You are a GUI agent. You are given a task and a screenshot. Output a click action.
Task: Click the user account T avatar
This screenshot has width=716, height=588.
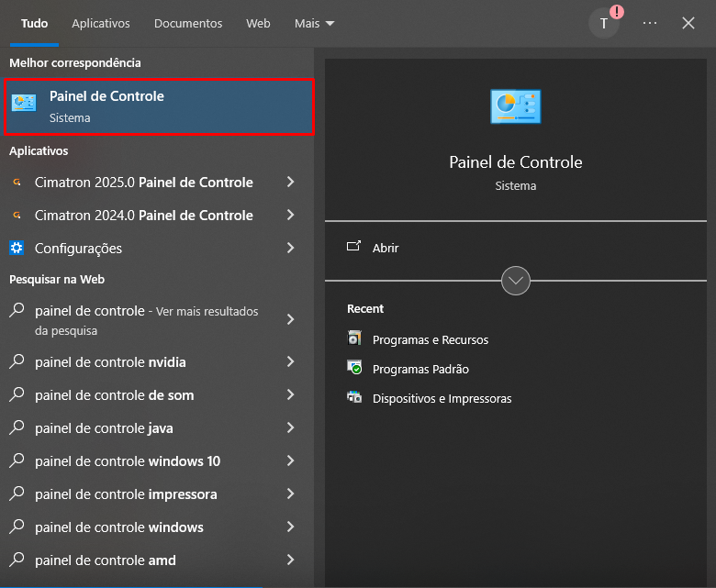[x=604, y=23]
